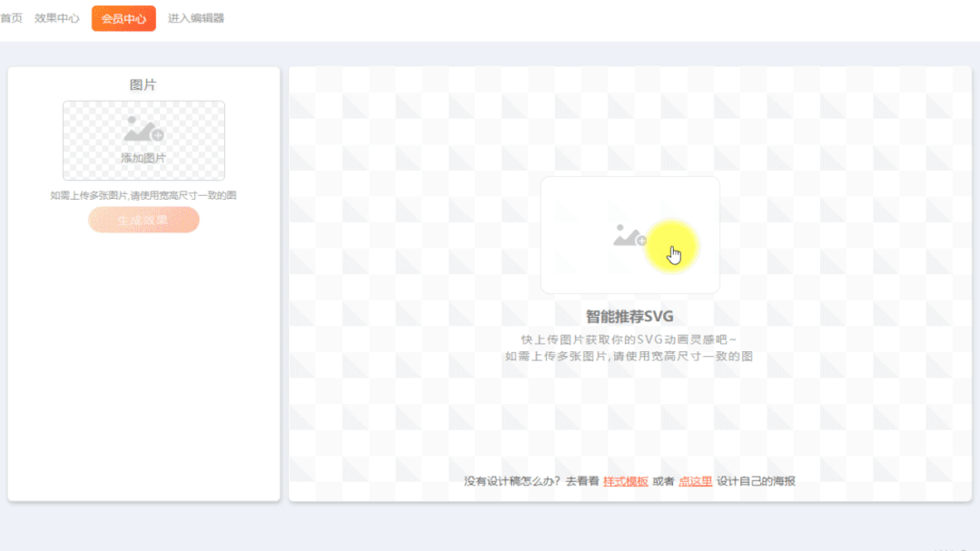Open the 会员中心 orange tab

(x=124, y=18)
